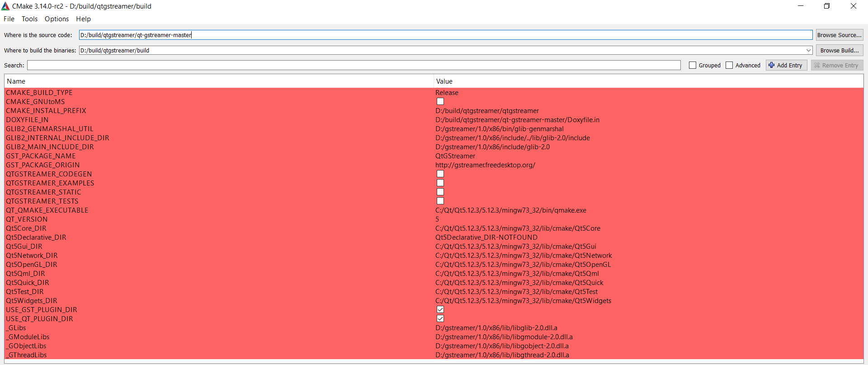Select the Qt5Declarative_DIR entry
The height and width of the screenshot is (365, 868).
pos(36,237)
